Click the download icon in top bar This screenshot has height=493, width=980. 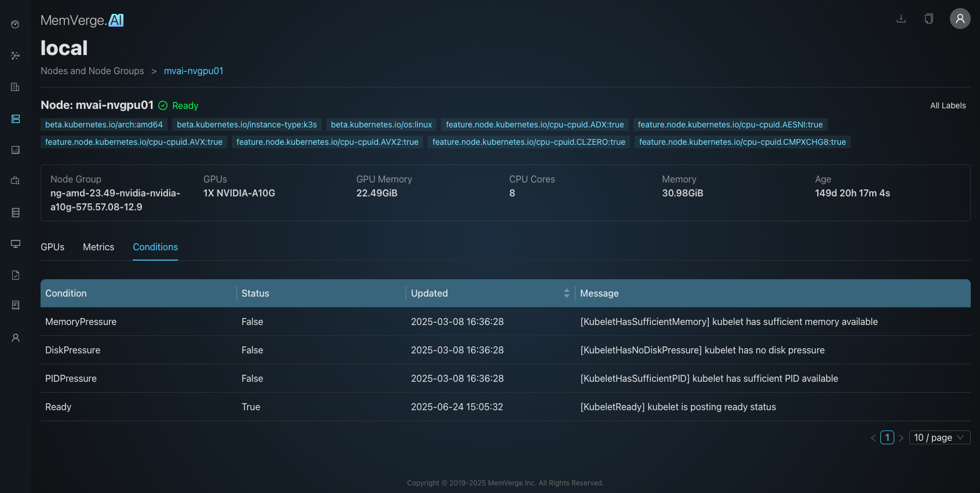[901, 19]
